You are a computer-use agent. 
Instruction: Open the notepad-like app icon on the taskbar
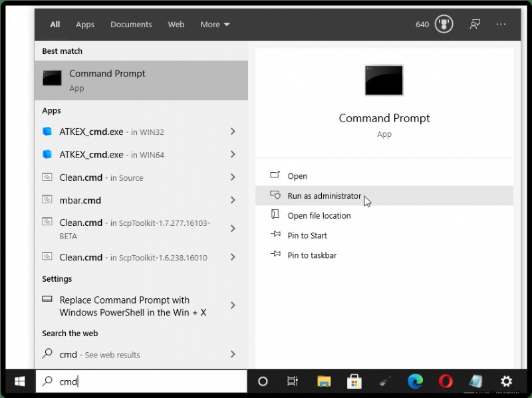[476, 381]
